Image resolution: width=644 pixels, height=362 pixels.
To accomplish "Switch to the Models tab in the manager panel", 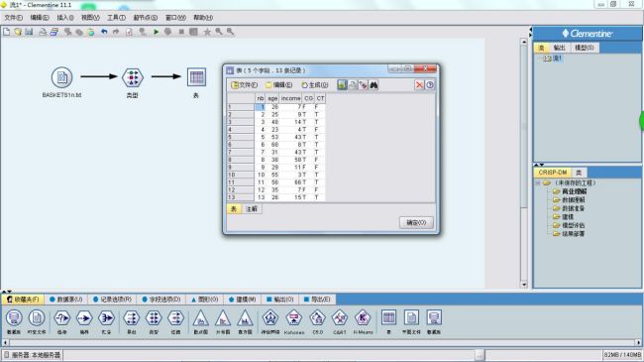I will [x=584, y=48].
